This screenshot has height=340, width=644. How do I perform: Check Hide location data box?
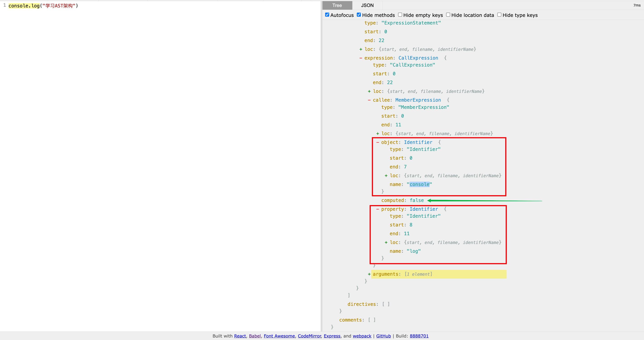coord(448,15)
